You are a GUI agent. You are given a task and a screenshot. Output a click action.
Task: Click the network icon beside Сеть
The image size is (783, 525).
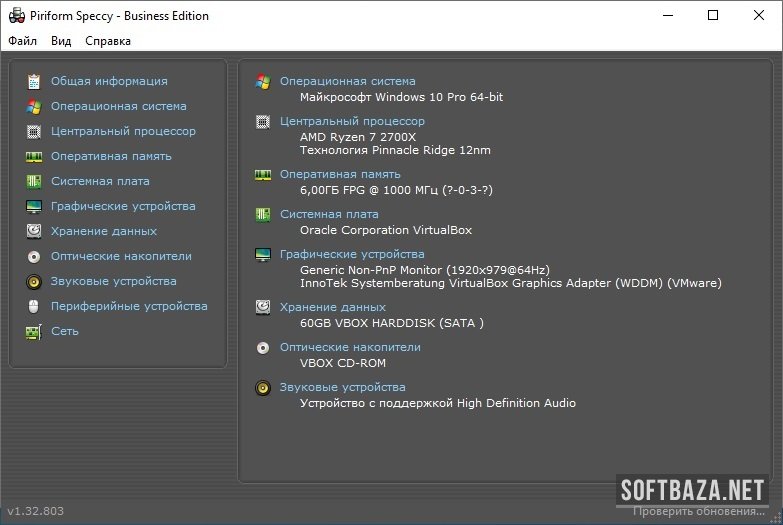tap(34, 331)
